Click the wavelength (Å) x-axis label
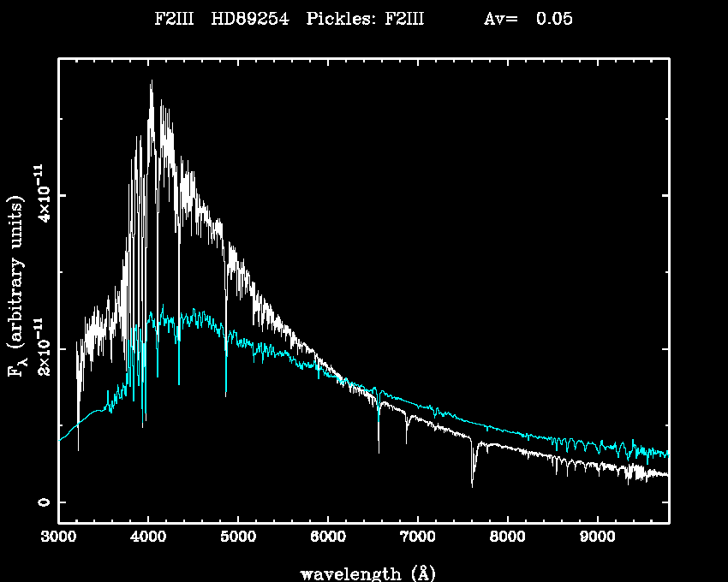The width and height of the screenshot is (728, 582). pos(361,573)
